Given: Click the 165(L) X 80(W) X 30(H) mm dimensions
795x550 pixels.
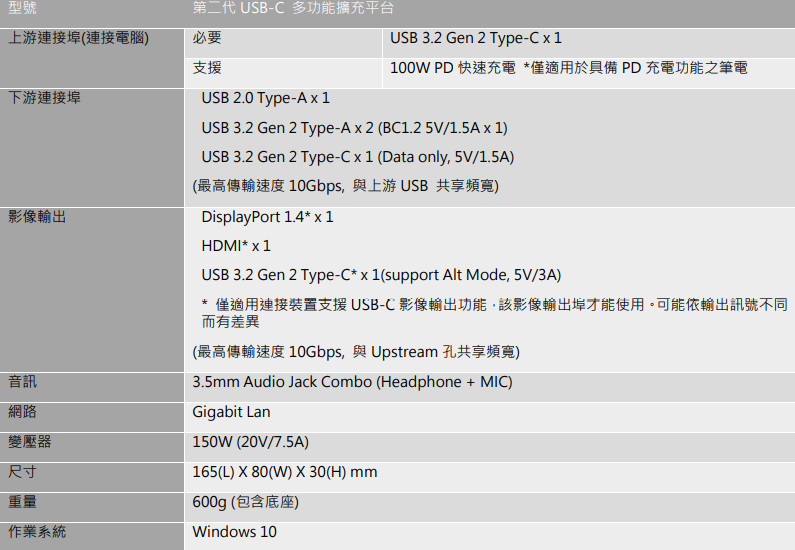Looking at the screenshot, I should tap(284, 472).
